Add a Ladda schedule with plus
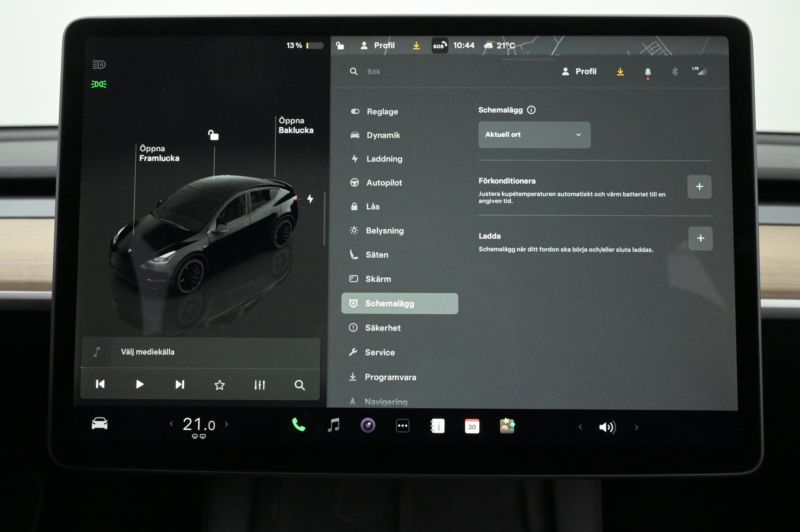800x532 pixels. [700, 238]
